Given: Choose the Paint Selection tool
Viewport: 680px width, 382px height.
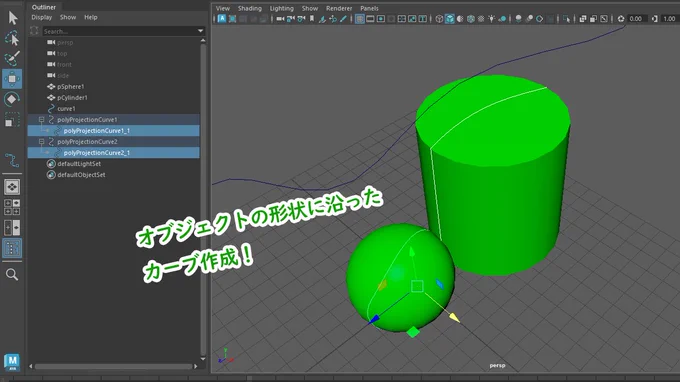Looking at the screenshot, I should tap(12, 58).
